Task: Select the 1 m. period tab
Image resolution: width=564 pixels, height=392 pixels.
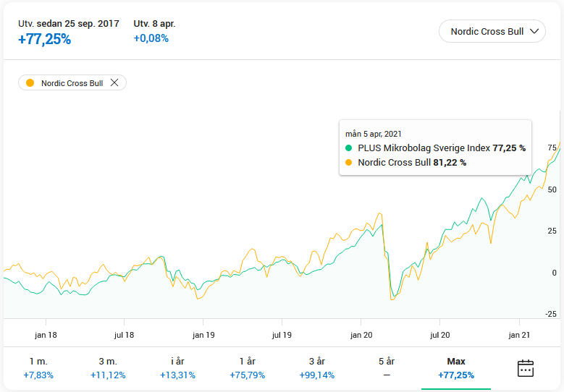Action: (38, 368)
